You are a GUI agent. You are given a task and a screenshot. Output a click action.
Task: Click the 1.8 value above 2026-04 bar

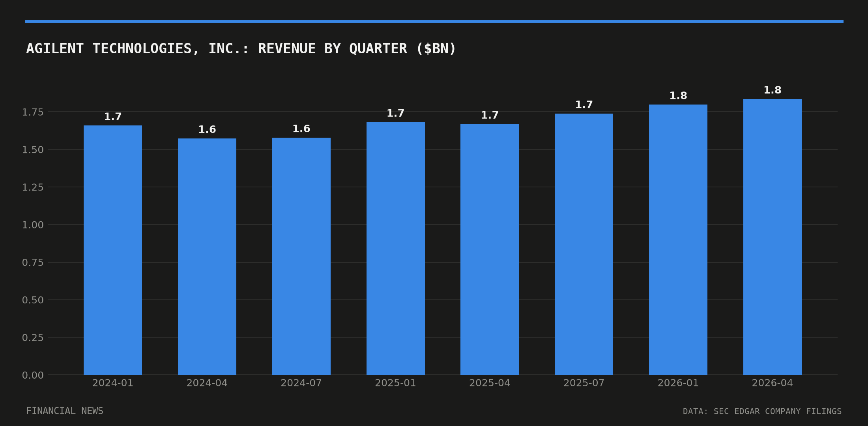(773, 90)
